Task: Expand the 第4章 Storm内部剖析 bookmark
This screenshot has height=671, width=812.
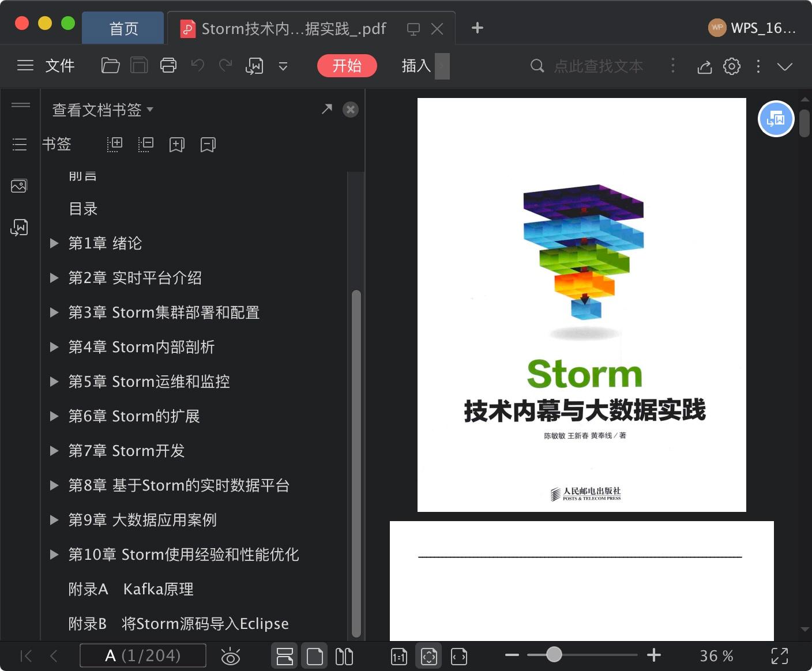Action: point(54,347)
